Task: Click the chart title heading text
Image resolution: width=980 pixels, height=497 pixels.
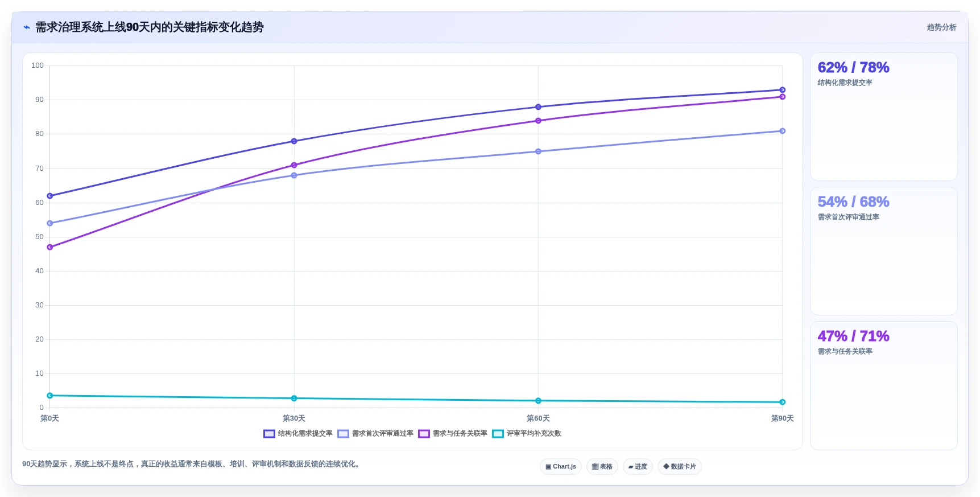Action: [150, 27]
